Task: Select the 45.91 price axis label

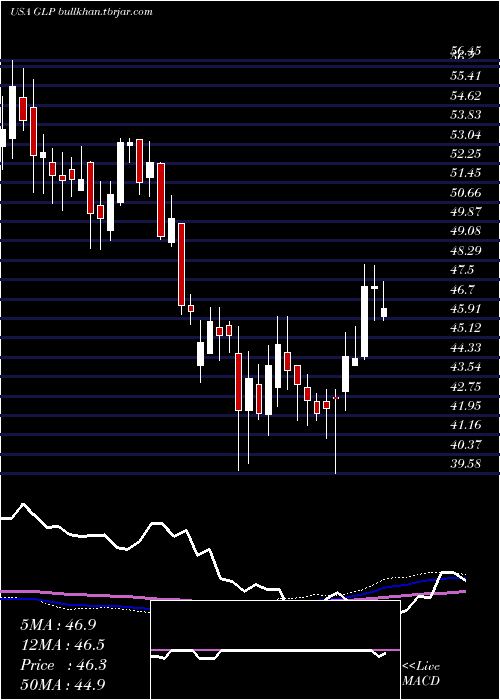Action: (466, 309)
